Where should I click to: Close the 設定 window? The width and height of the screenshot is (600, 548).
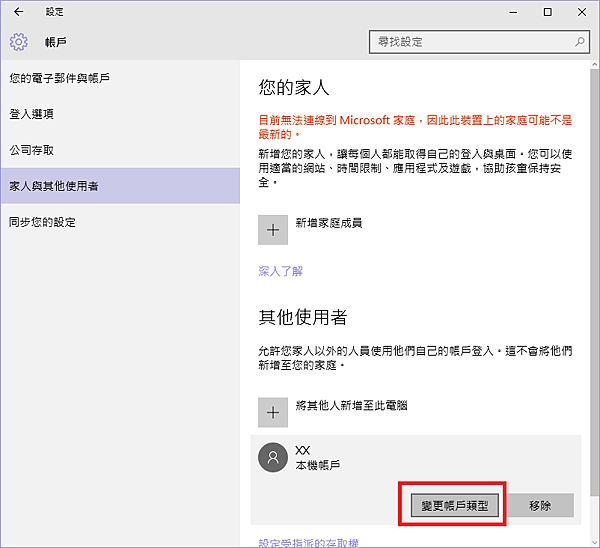(582, 12)
